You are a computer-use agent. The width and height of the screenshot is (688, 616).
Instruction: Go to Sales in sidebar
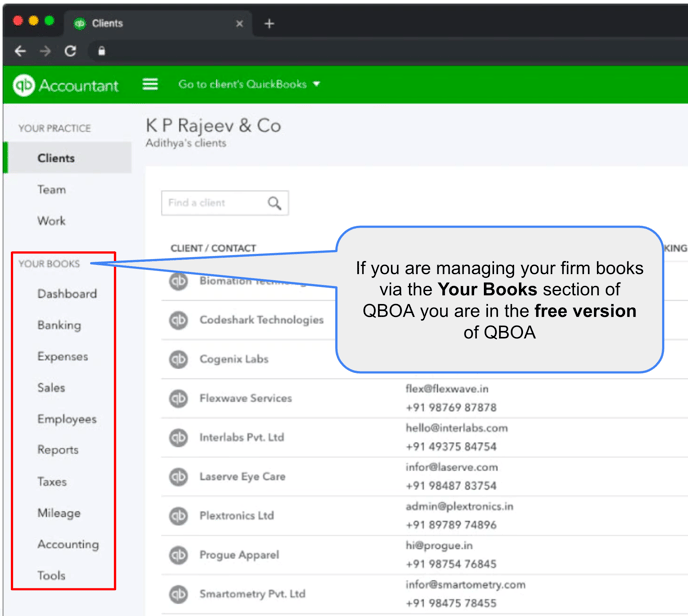point(51,387)
